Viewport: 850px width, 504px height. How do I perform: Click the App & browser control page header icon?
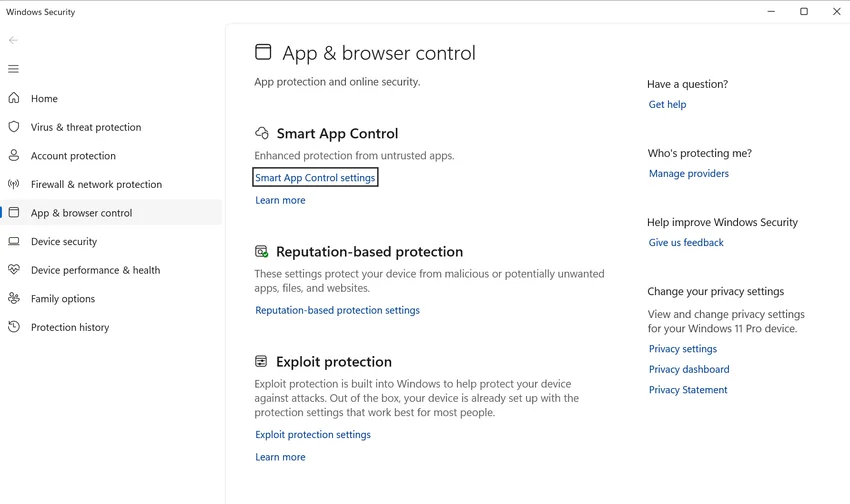tap(263, 52)
